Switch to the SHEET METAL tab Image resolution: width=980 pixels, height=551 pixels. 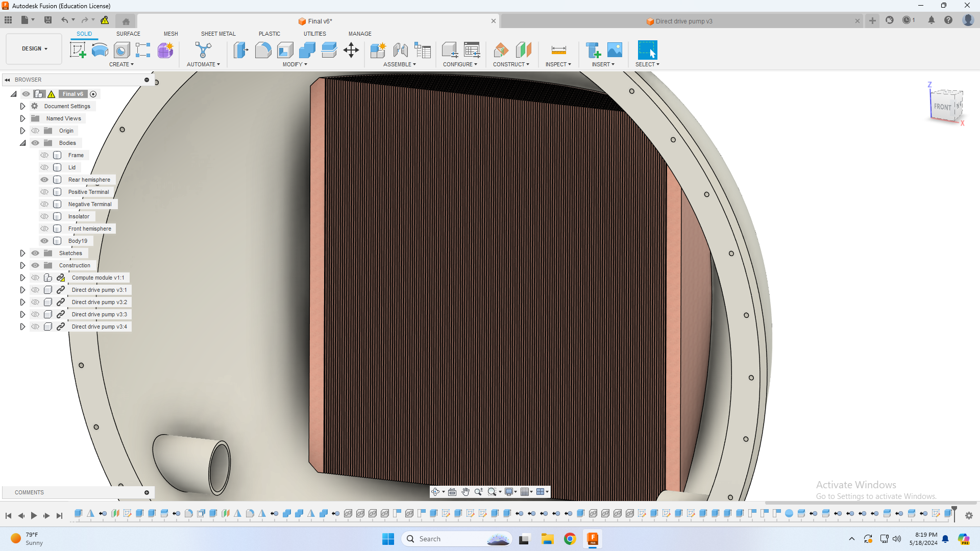tap(218, 34)
